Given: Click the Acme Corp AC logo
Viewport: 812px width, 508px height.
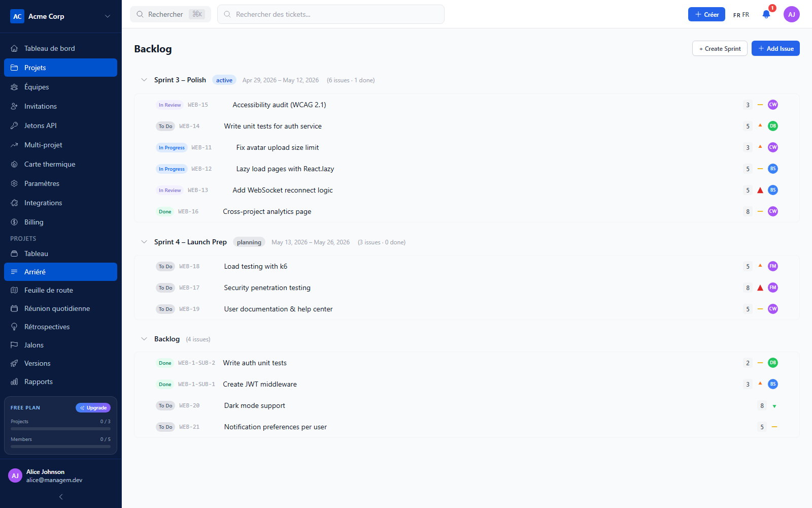Looking at the screenshot, I should coord(17,16).
